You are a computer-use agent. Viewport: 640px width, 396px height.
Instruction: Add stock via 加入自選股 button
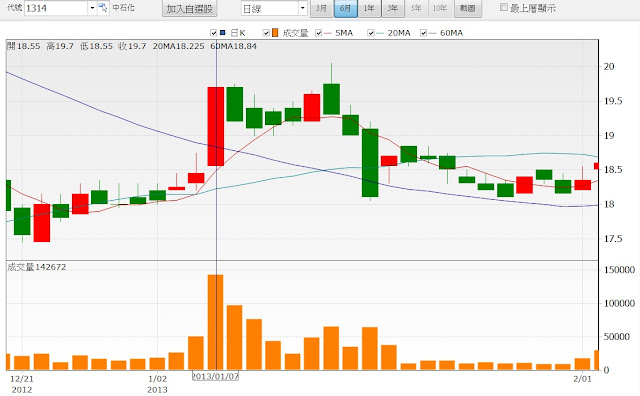coord(189,9)
